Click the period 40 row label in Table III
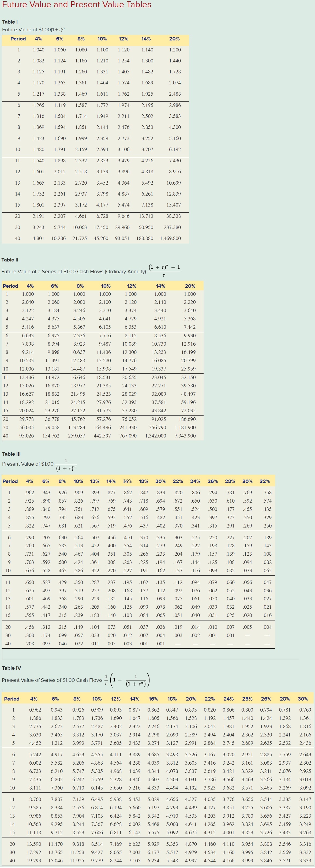This screenshot has width=315, height=868. point(8,643)
